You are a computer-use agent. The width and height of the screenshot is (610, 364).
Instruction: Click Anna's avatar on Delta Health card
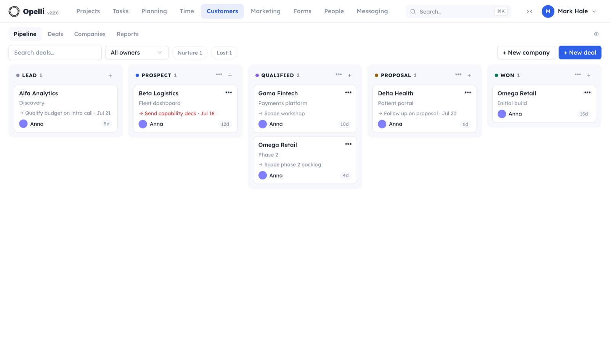[x=382, y=124]
